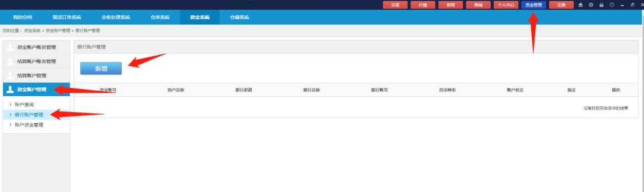The height and width of the screenshot is (192, 644).
Task: Click the person icon beside 结算账户账务管理
Action: click(10, 61)
